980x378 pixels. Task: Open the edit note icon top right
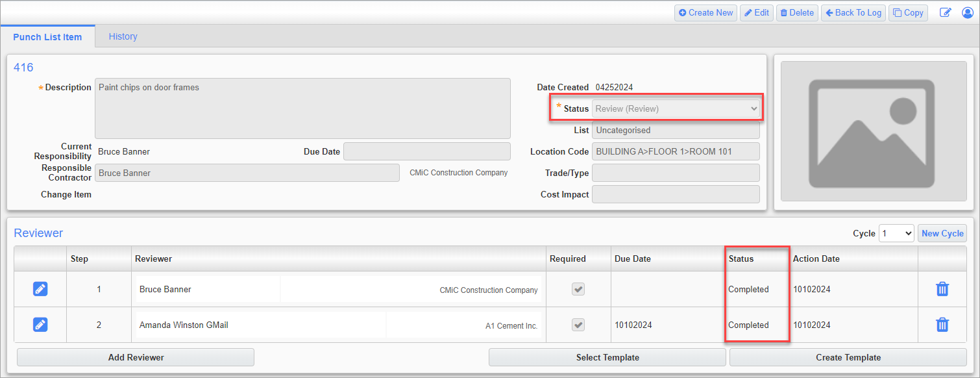click(x=946, y=12)
